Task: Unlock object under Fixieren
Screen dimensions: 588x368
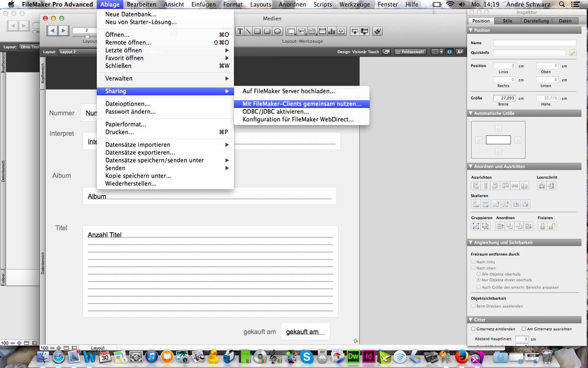Action: [552, 226]
